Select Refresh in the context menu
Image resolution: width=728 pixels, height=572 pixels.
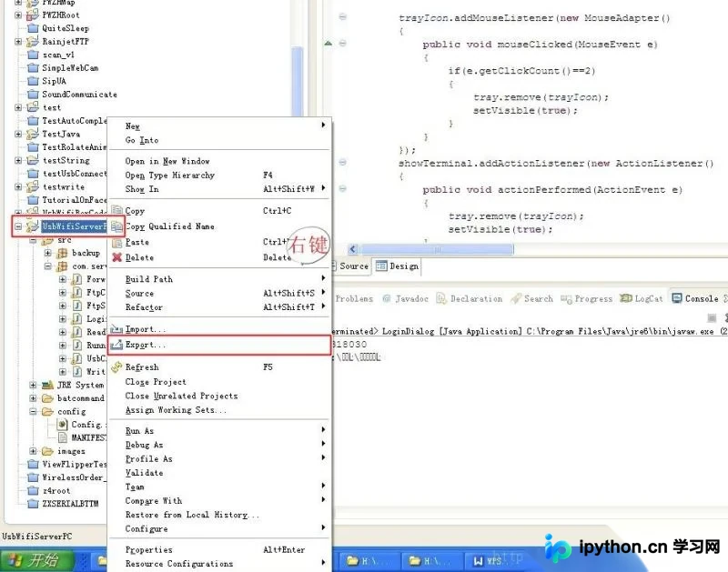pos(219,367)
